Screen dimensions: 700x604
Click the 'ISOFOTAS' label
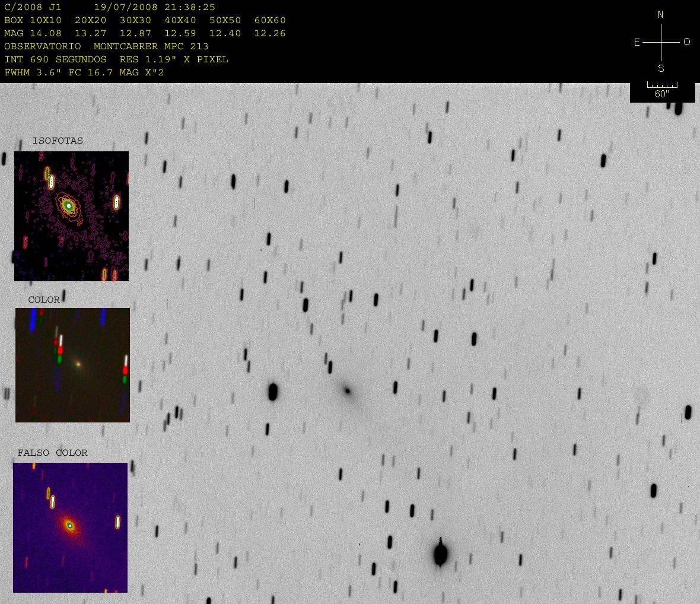[x=58, y=141]
